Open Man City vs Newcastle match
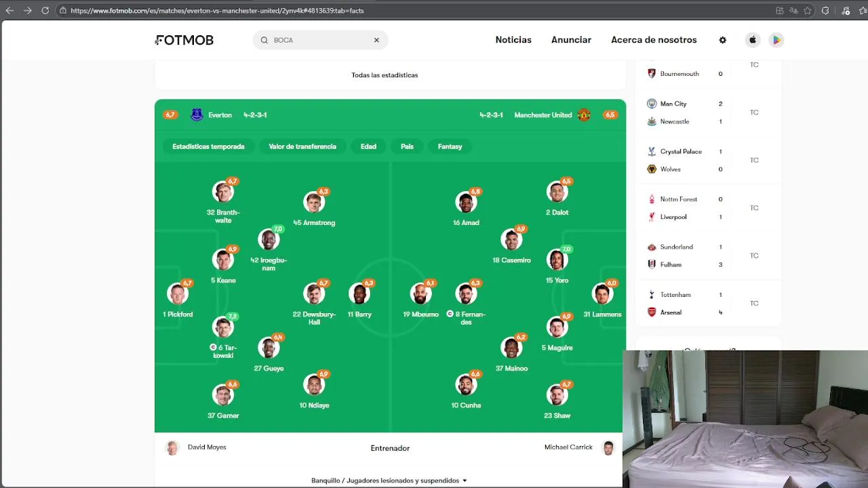Viewport: 868px width, 488px height. click(x=708, y=113)
